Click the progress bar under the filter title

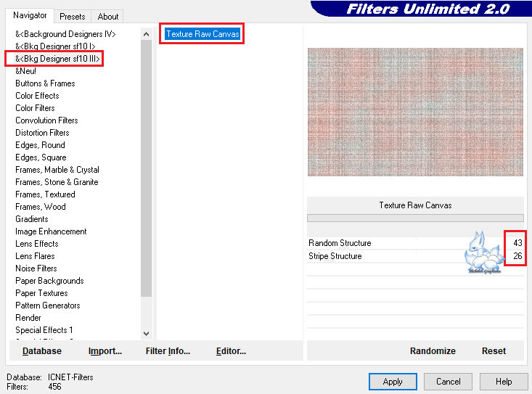(x=415, y=218)
